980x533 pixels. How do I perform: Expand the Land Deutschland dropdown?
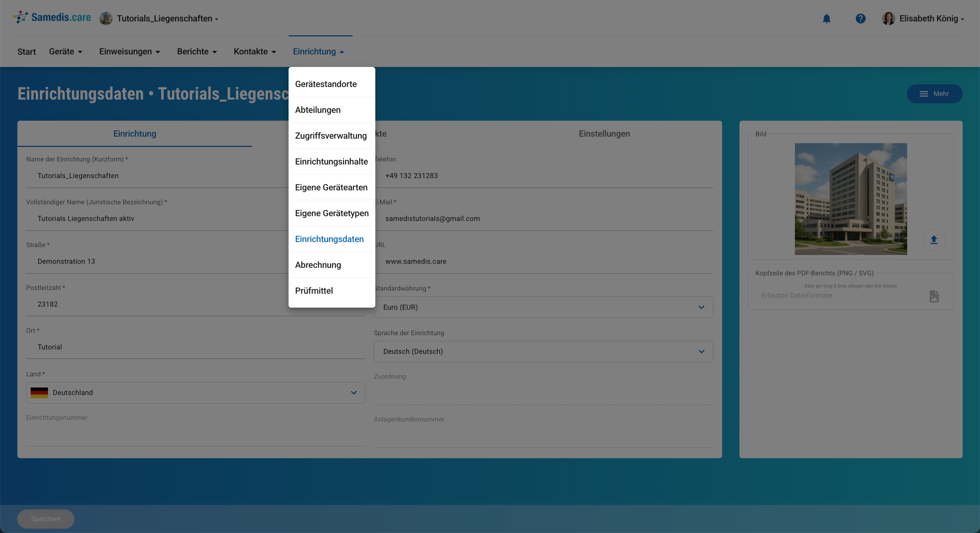pos(196,393)
